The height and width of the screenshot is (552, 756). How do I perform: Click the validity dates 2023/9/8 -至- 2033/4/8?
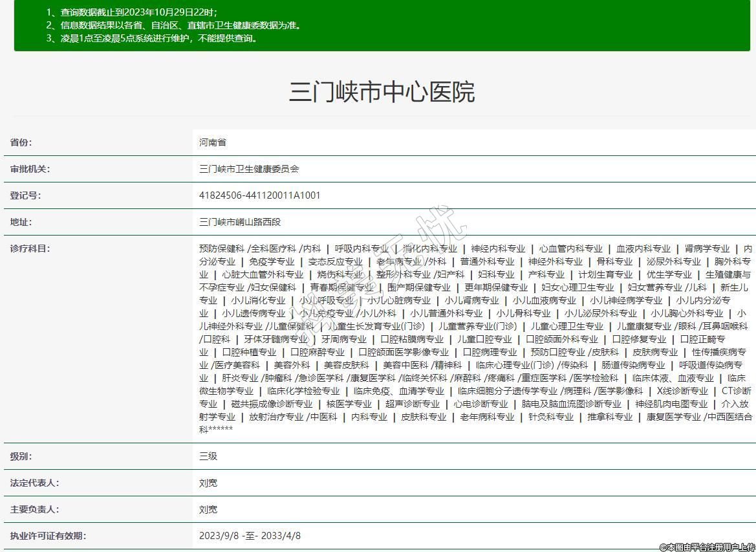[250, 536]
